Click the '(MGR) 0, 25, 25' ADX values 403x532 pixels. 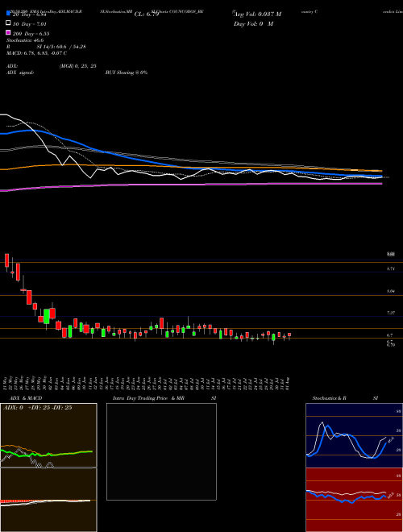[x=77, y=66]
